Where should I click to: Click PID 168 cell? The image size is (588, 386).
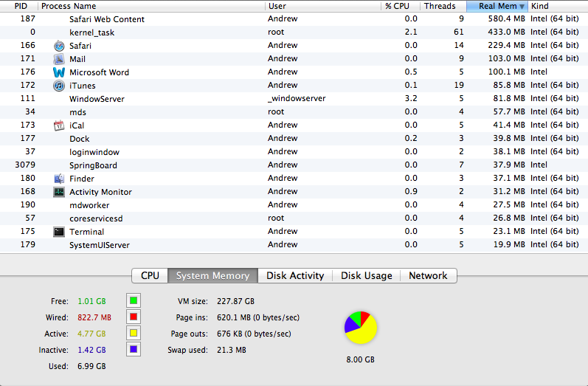(28, 191)
